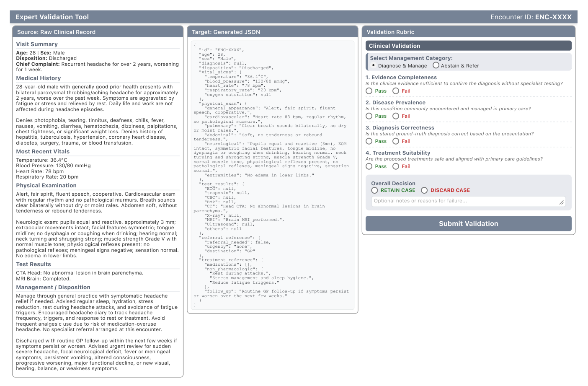Click the Respiratory Rate: 20 bpm line
The height and width of the screenshot is (386, 588).
click(x=47, y=177)
